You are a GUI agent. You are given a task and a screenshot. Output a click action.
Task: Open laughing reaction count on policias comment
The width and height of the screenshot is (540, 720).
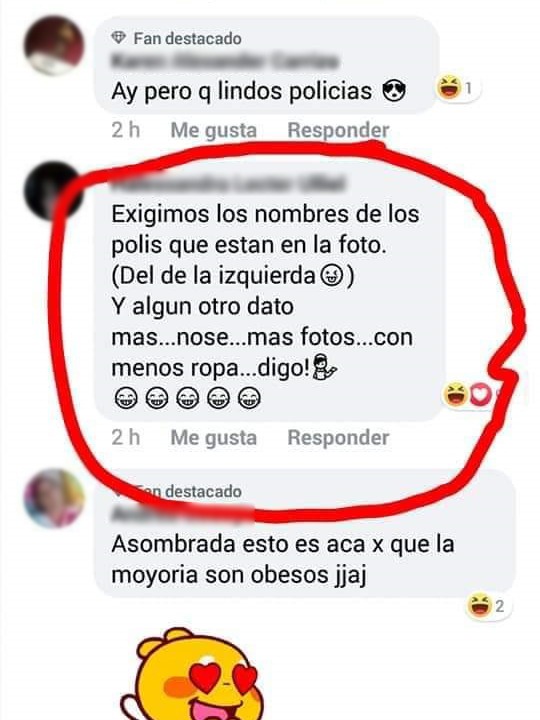click(x=457, y=87)
